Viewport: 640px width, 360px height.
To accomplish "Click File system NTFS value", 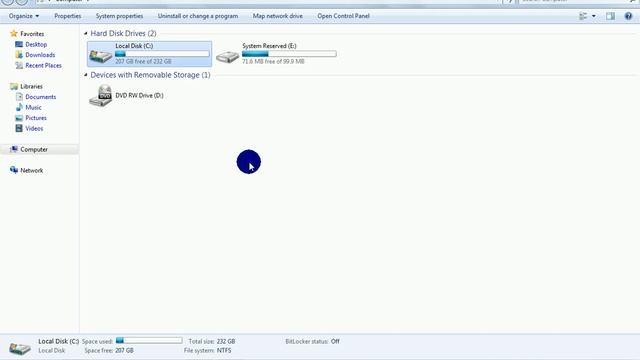I will (x=224, y=351).
